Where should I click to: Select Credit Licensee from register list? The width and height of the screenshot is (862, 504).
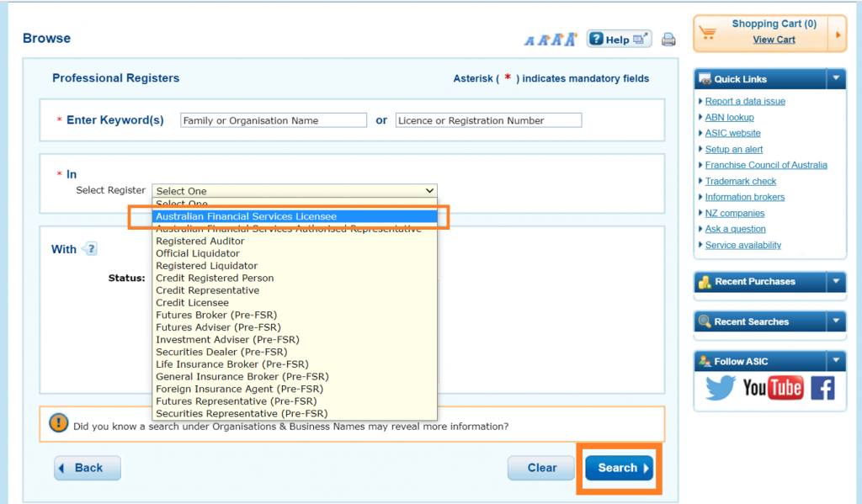(x=192, y=303)
